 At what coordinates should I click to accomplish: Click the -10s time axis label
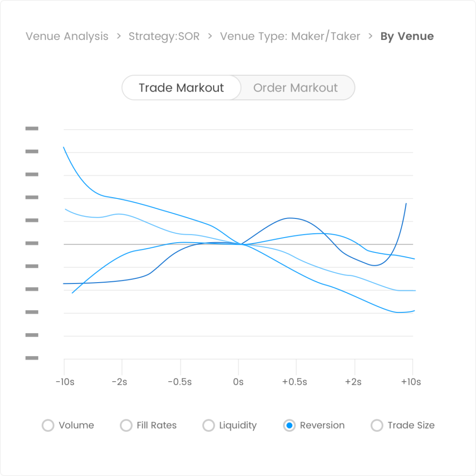pos(65,382)
